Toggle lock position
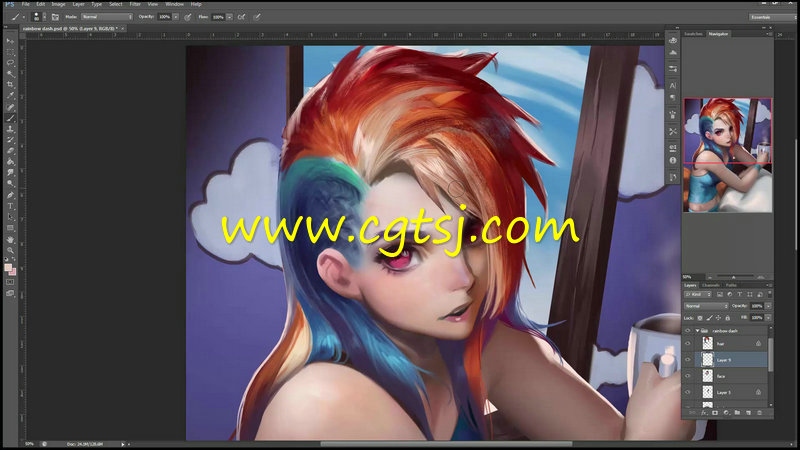The height and width of the screenshot is (450, 800). pos(718,318)
